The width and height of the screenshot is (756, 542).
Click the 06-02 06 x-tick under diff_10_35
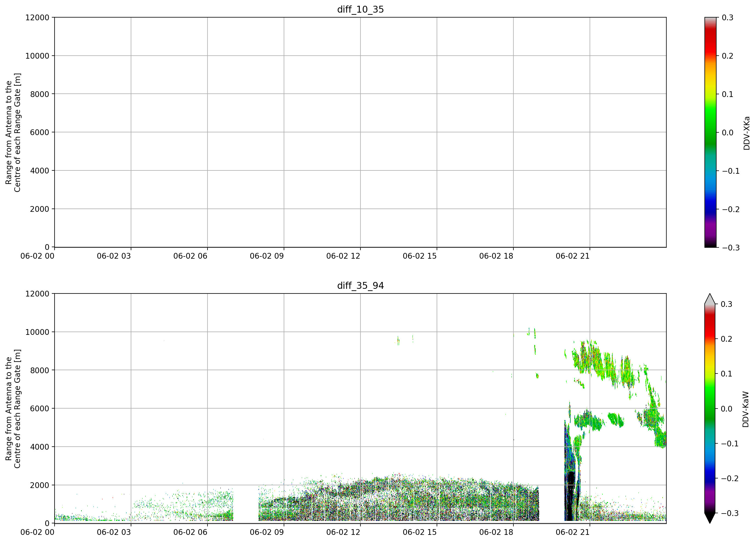point(190,256)
